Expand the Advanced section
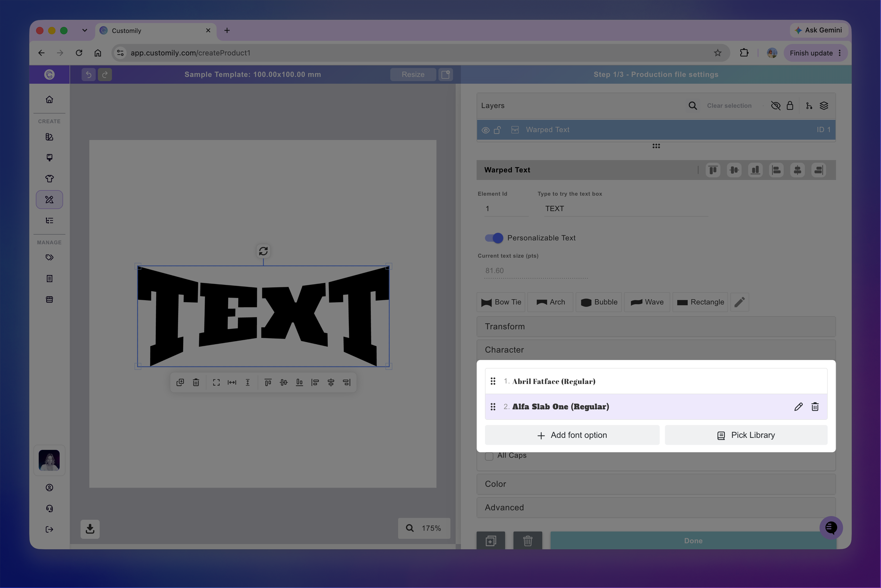This screenshot has height=588, width=881. tap(656, 507)
